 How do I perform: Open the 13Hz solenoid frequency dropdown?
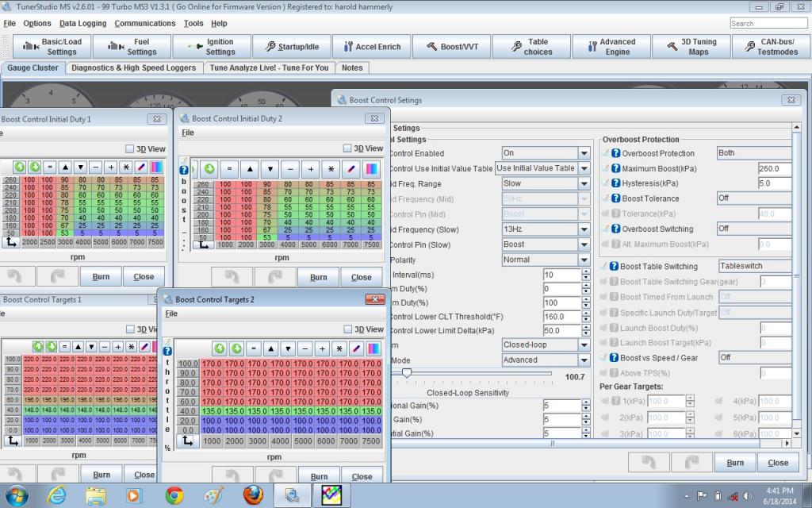point(584,229)
